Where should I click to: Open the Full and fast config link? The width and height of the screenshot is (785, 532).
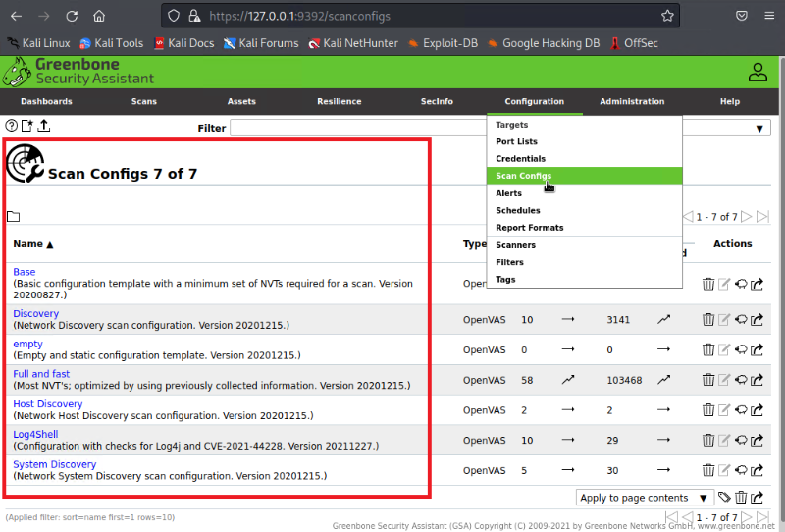click(41, 374)
